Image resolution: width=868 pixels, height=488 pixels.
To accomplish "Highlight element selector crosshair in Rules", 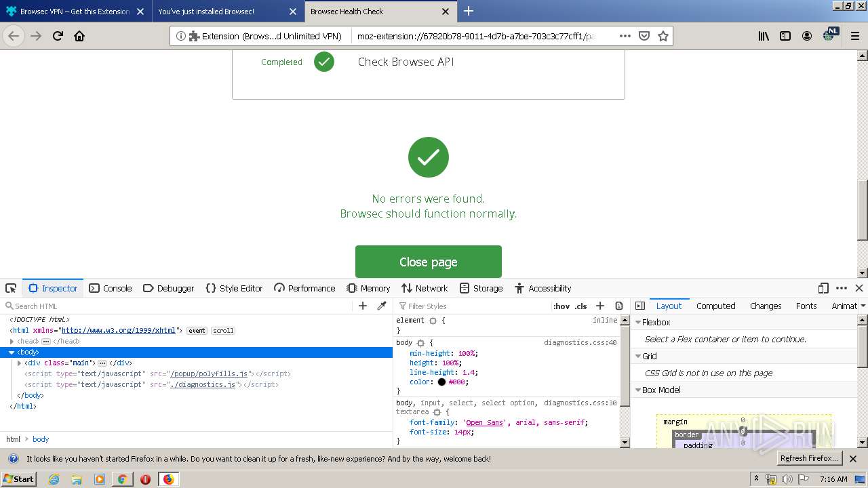I will click(433, 321).
